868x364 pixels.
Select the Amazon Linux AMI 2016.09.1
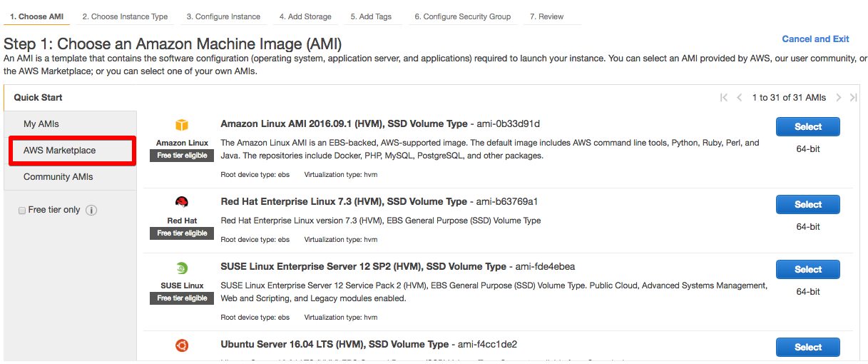[808, 126]
